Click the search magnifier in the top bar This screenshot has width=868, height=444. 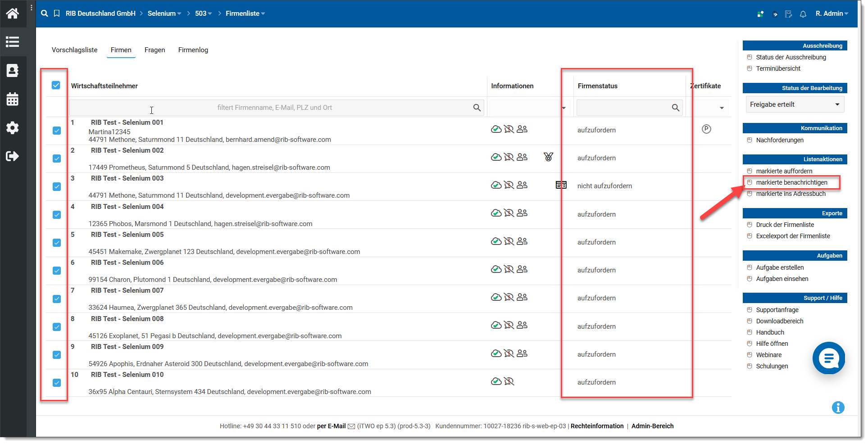point(44,14)
